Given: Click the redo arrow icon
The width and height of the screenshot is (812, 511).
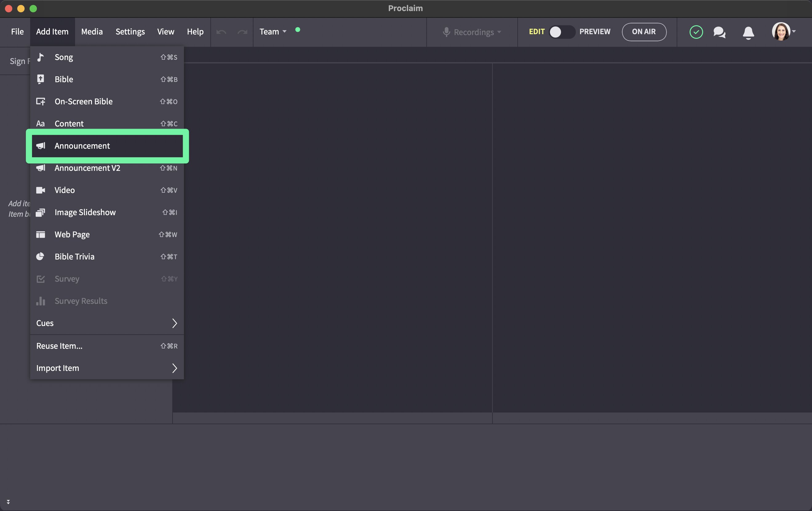Looking at the screenshot, I should point(242,32).
